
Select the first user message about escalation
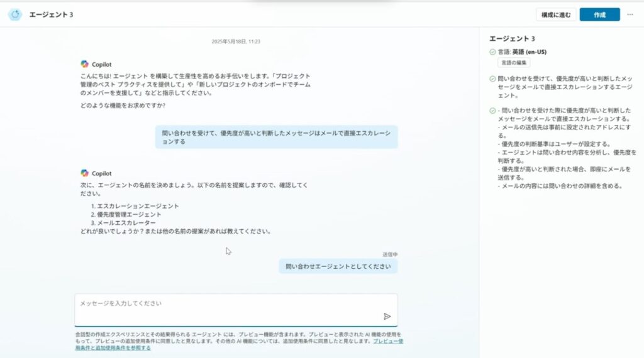276,137
